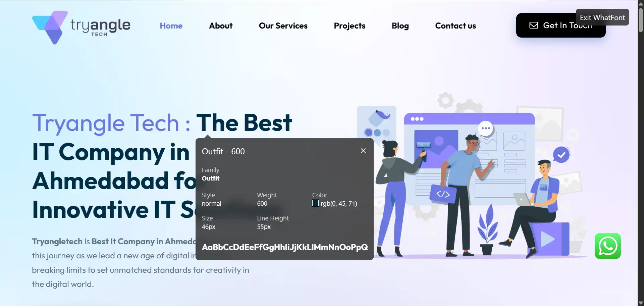Viewport: 644px width, 306px height.
Task: Click the envelope icon in Get In Touch
Action: click(534, 25)
